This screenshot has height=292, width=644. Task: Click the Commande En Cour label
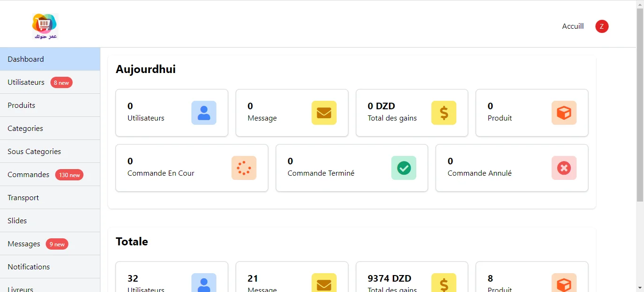(161, 173)
